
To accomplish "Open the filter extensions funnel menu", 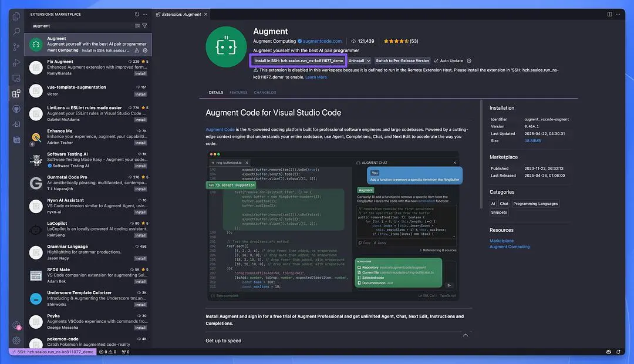I will pyautogui.click(x=144, y=25).
